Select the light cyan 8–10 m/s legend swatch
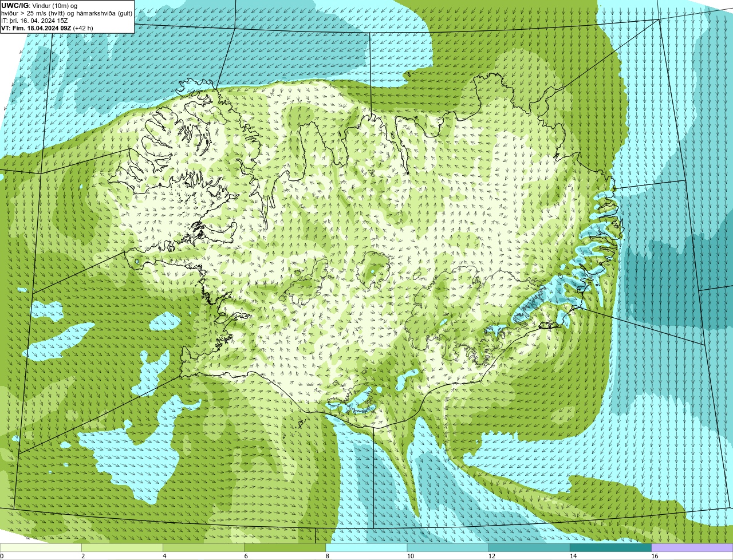 [366, 547]
